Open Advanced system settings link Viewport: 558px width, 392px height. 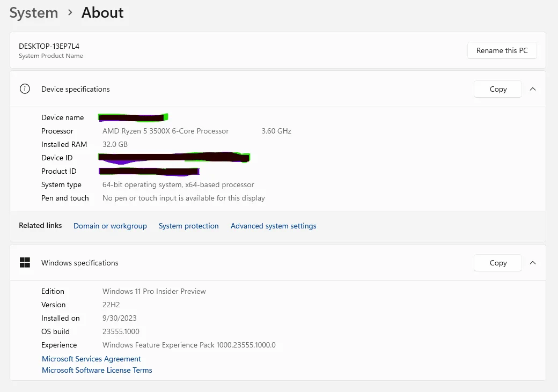273,226
